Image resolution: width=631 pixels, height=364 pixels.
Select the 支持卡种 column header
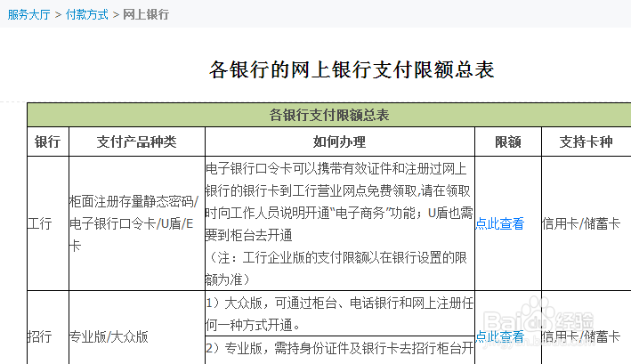point(586,142)
